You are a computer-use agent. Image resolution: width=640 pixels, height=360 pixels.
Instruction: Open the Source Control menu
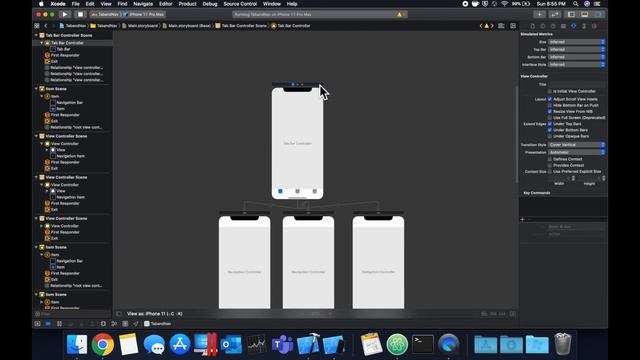click(240, 4)
